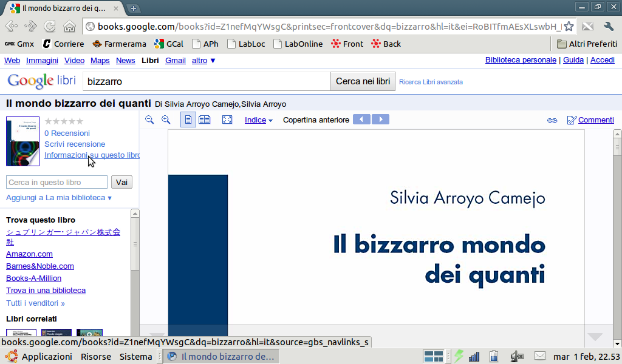
Task: Open the LabOnline bookmark
Action: (x=298, y=44)
